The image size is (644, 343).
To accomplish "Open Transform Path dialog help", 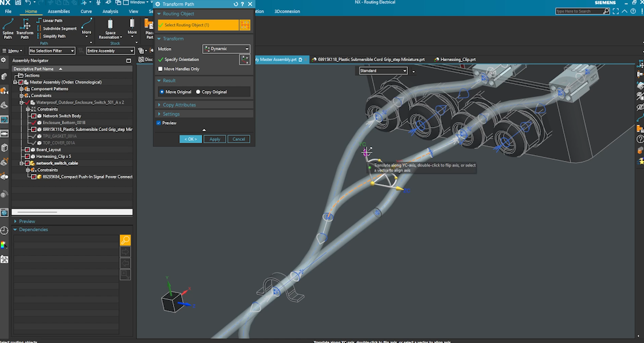I will click(242, 4).
